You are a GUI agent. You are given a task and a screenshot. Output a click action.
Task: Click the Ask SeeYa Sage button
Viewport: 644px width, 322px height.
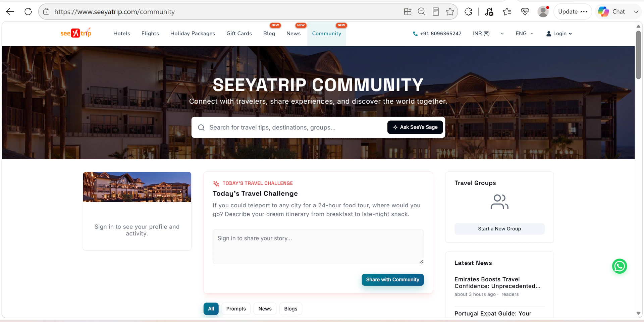(x=415, y=127)
